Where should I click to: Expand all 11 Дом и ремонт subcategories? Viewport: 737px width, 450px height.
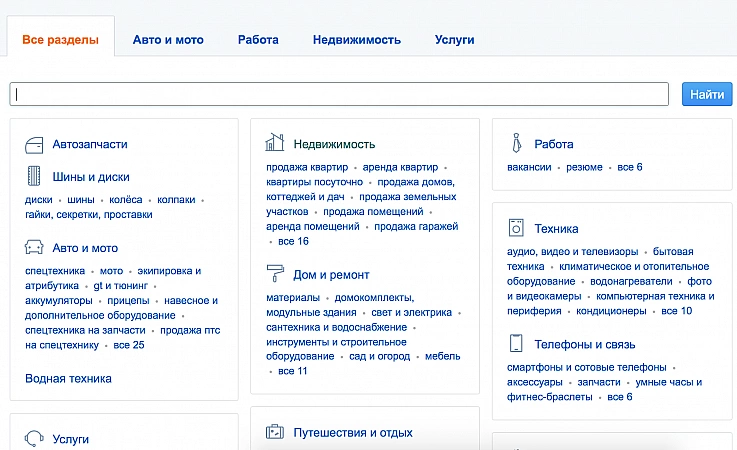pos(293,371)
